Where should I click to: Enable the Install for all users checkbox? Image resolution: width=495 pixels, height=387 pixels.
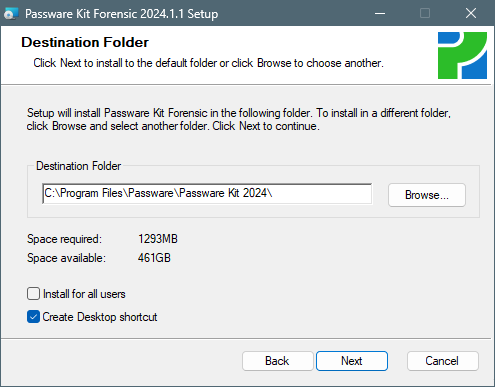click(x=33, y=294)
